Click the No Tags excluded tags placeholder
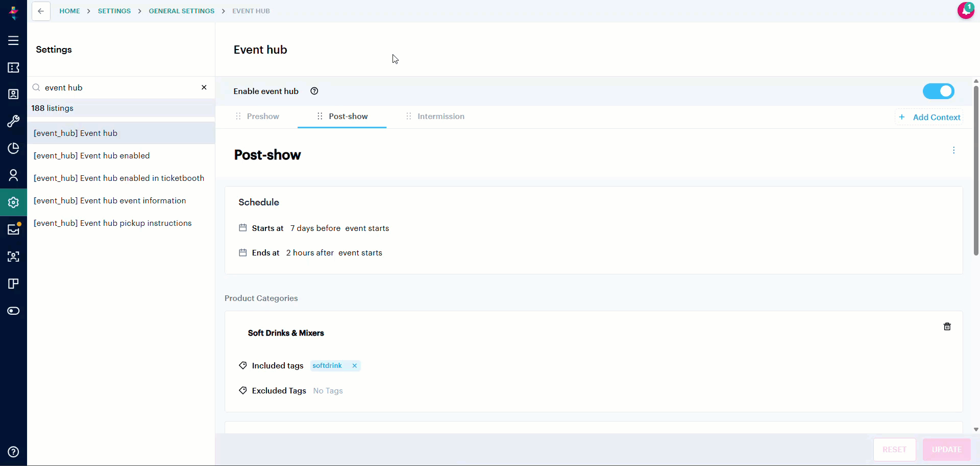This screenshot has width=980, height=466. [328, 391]
